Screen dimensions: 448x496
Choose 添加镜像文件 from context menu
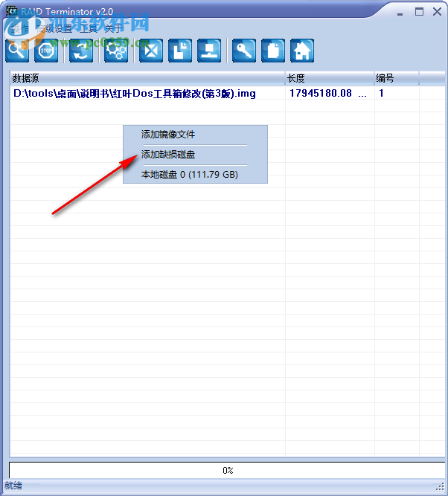[x=195, y=135]
